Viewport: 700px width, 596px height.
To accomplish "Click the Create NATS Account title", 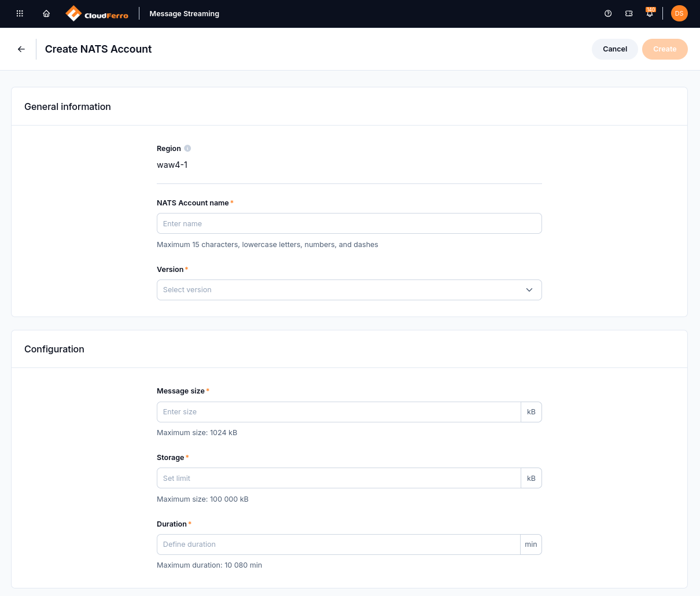I will coord(98,49).
